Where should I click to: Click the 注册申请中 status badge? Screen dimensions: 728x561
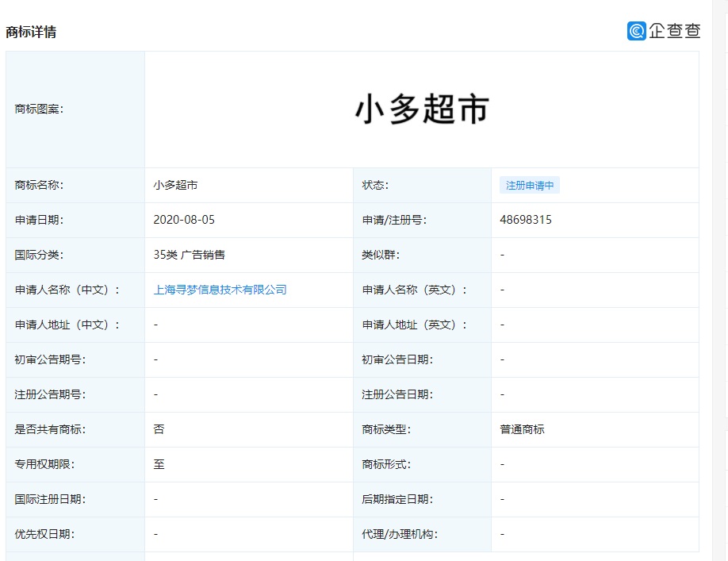tap(529, 186)
